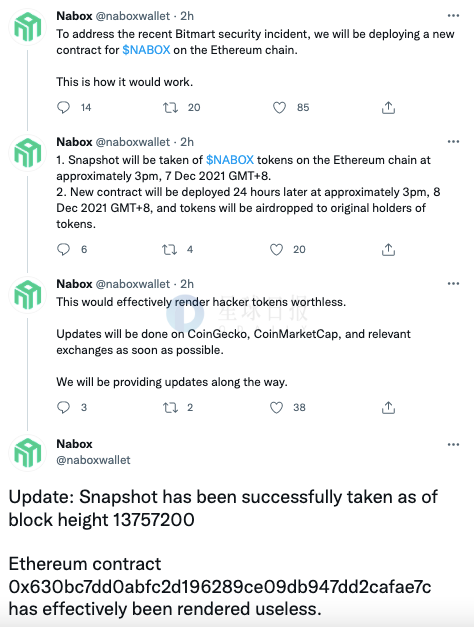474x627 pixels.
Task: Reply to the Bitmart security incident tweet
Action: click(x=64, y=108)
